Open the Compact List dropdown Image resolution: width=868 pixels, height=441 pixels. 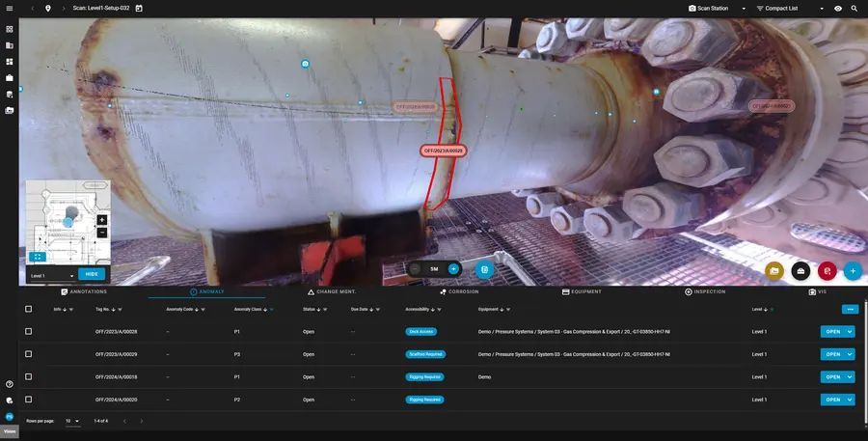[x=791, y=9]
